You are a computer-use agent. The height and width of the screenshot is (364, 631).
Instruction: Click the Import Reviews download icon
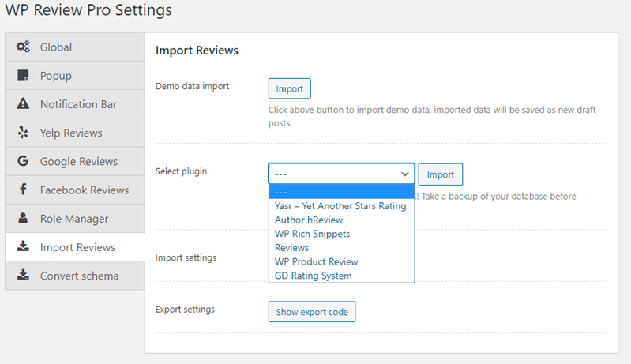click(x=23, y=246)
